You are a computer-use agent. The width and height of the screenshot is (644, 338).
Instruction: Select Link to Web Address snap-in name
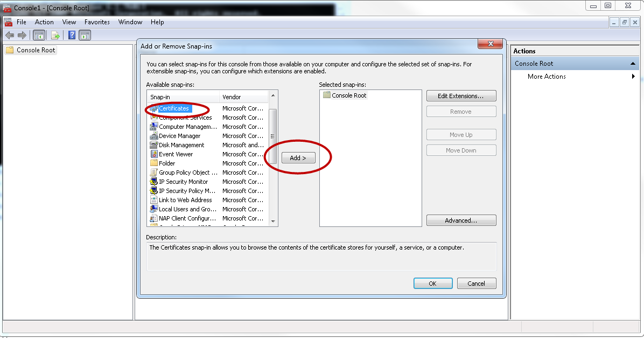186,200
